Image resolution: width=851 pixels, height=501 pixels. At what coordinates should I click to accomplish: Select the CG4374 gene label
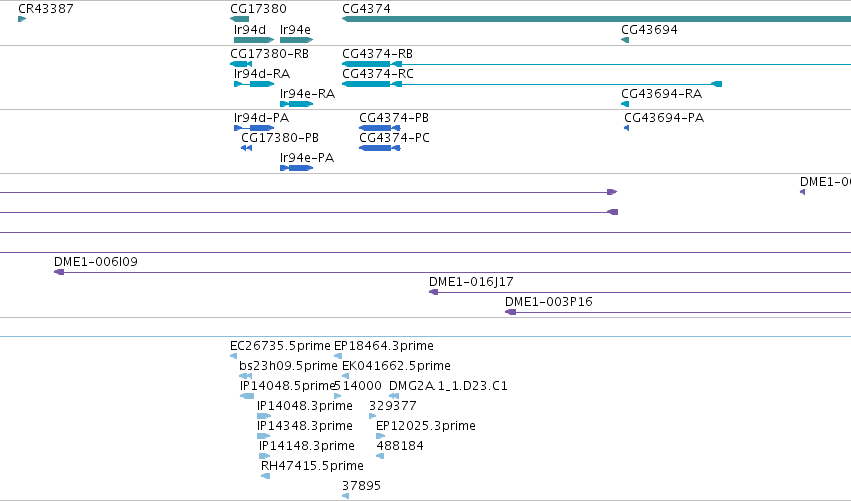(366, 9)
